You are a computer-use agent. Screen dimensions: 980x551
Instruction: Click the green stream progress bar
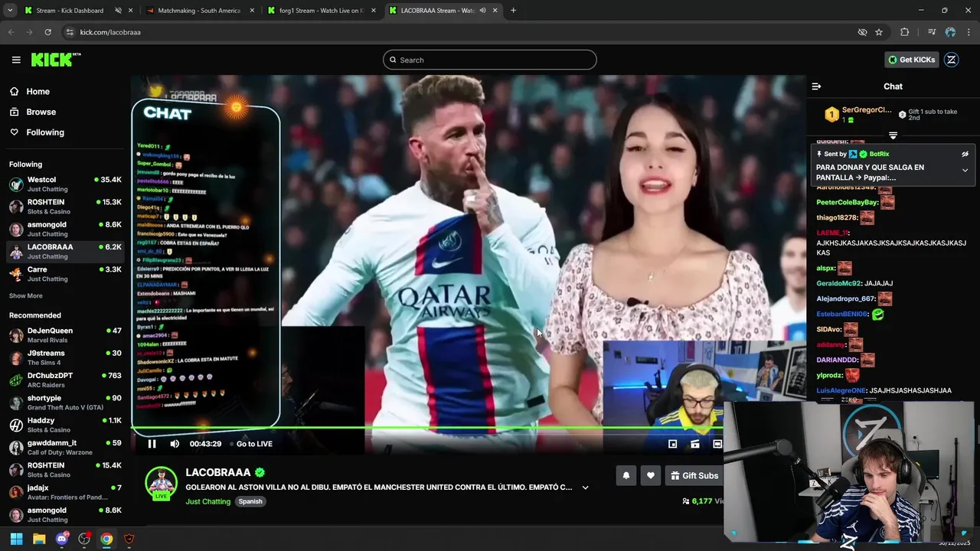427,428
